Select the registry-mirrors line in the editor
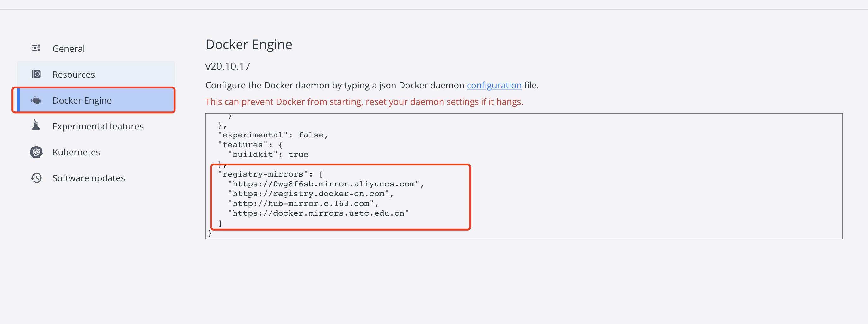Image resolution: width=868 pixels, height=324 pixels. (270, 174)
